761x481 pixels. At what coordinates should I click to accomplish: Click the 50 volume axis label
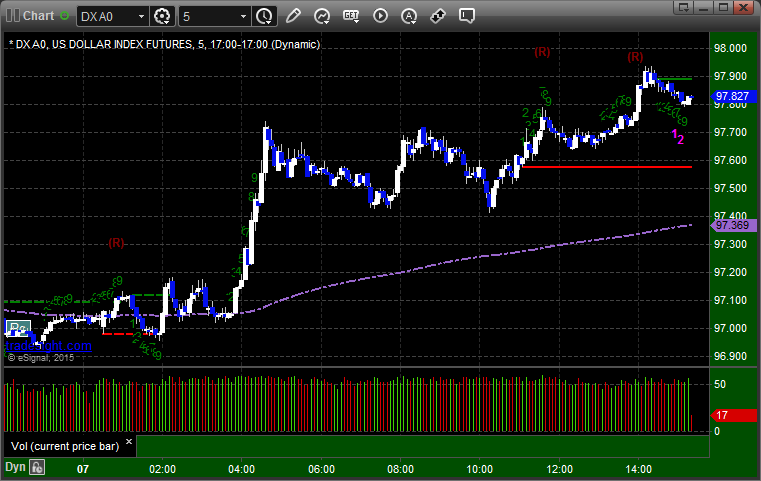point(720,384)
